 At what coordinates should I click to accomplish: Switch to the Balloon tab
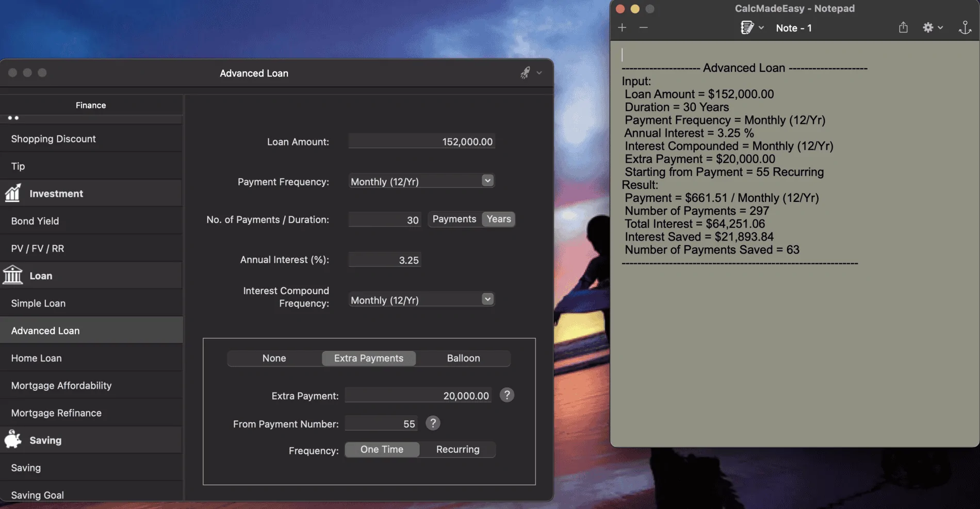coord(463,358)
